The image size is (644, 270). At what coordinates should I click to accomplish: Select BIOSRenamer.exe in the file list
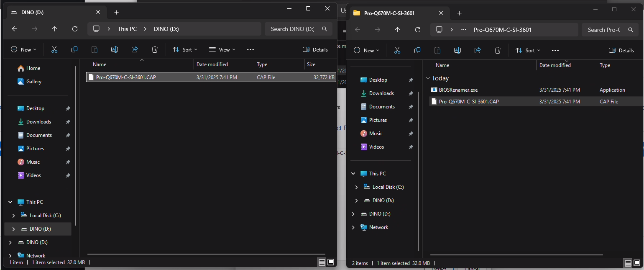click(x=458, y=90)
